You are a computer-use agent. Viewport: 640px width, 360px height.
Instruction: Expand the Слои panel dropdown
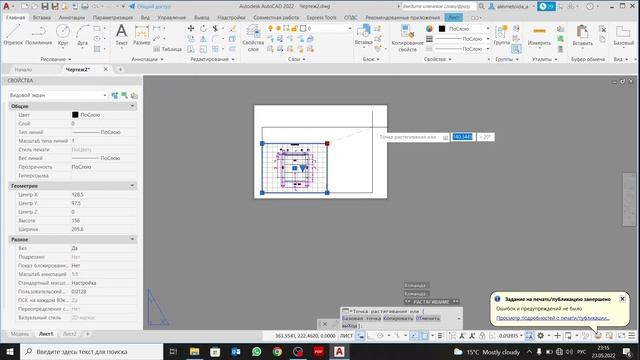(x=296, y=59)
